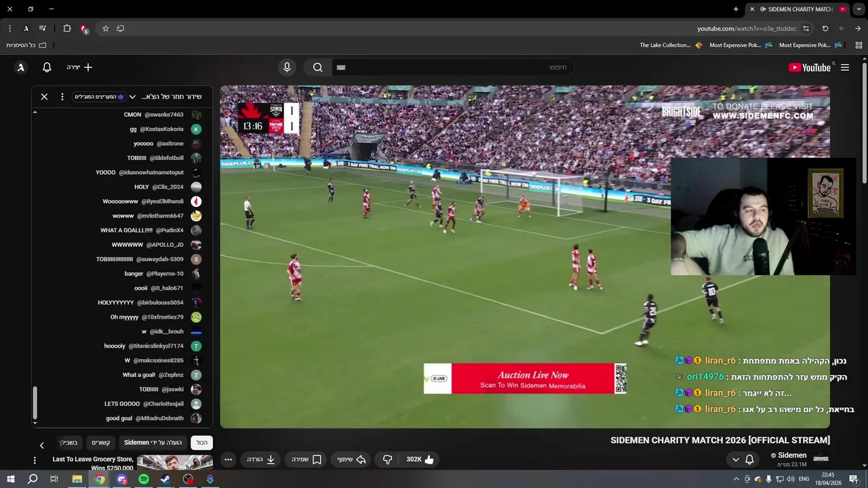
Task: Click the live chat scrollbar thumb
Action: coord(35,403)
